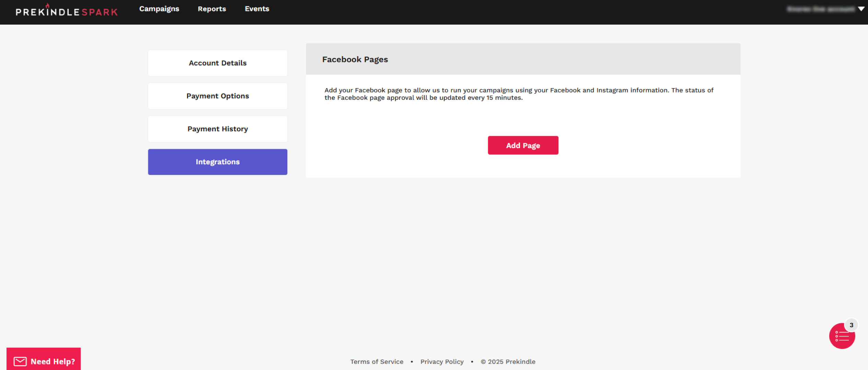Click the © 2025 Prekindle footer text

tap(508, 361)
